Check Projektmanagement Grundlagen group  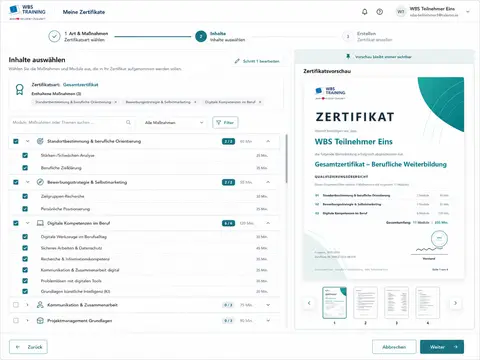pyautogui.click(x=16, y=320)
